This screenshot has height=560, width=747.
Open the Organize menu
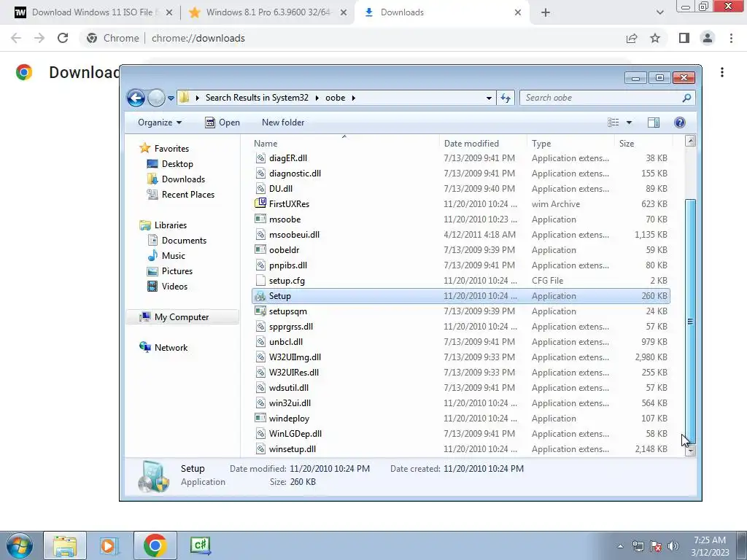[x=160, y=122]
